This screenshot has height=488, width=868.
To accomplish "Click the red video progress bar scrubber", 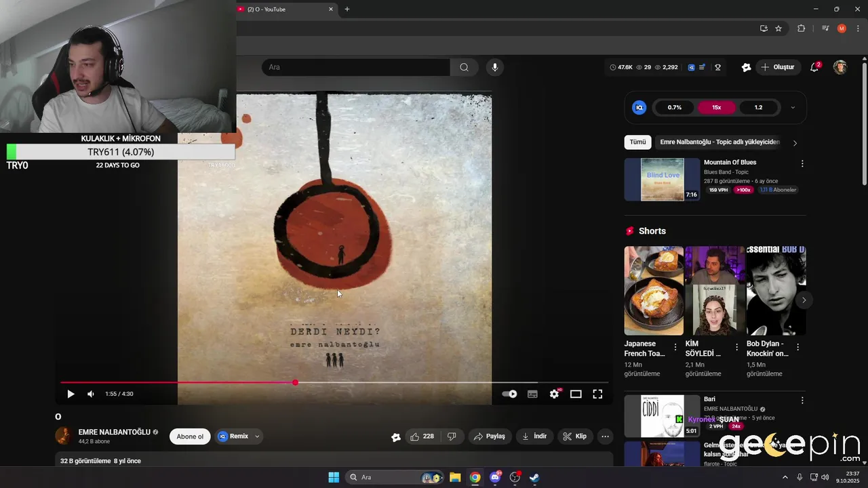I will click(x=295, y=383).
